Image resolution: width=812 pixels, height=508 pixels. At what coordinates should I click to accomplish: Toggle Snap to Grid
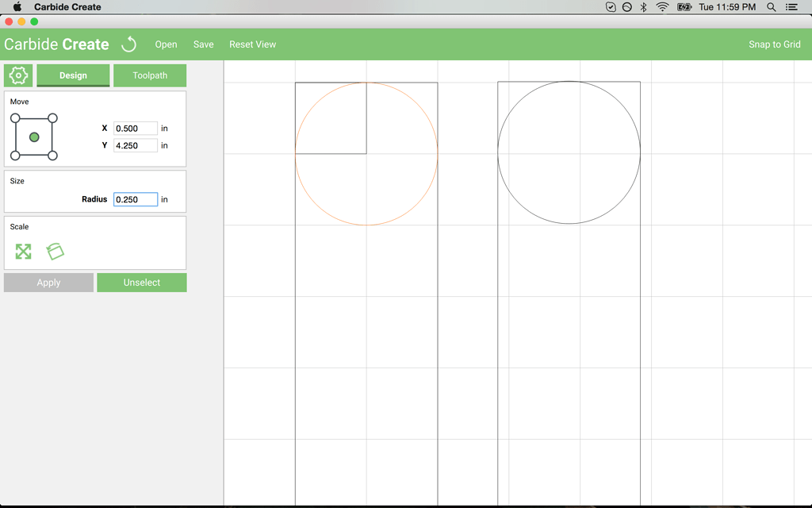tap(774, 44)
